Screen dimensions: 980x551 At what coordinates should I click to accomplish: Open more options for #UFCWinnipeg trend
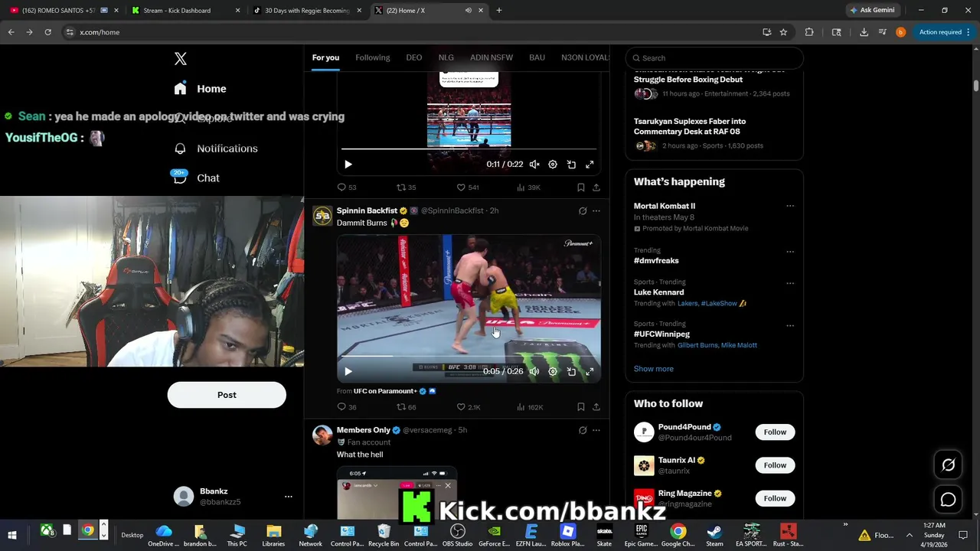point(790,325)
